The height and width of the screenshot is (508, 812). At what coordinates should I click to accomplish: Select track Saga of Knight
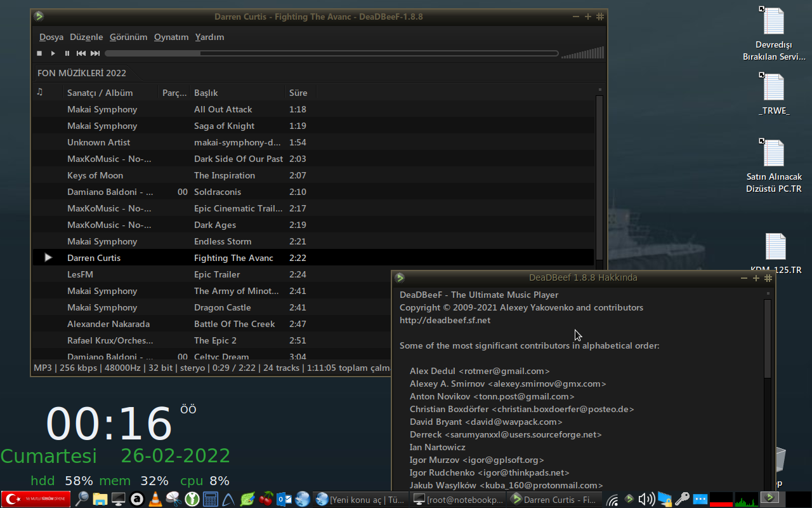coord(313,126)
